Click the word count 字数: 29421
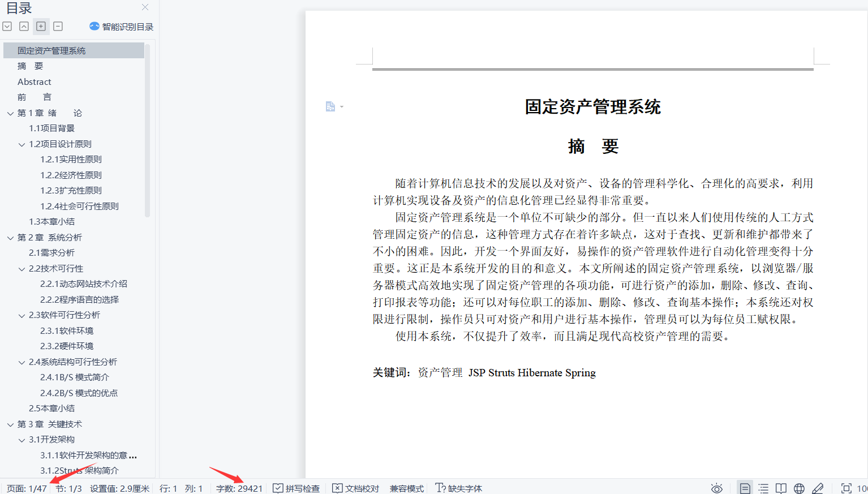The height and width of the screenshot is (494, 868). [239, 488]
